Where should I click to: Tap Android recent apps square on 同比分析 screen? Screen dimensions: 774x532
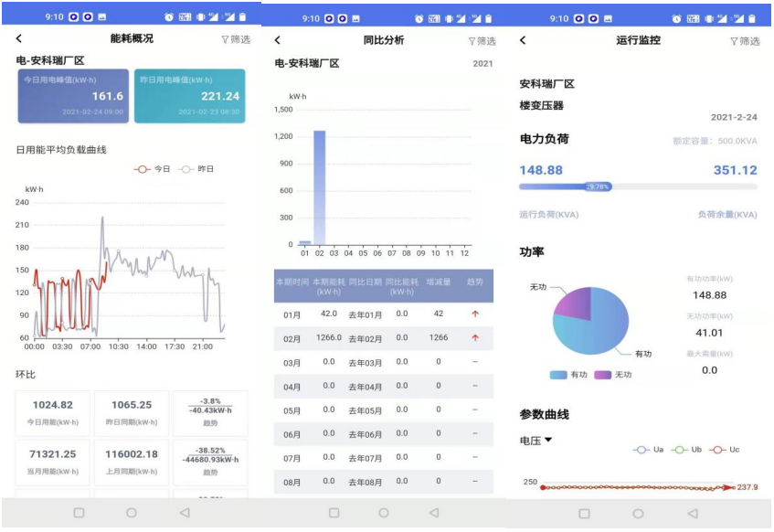(x=334, y=513)
